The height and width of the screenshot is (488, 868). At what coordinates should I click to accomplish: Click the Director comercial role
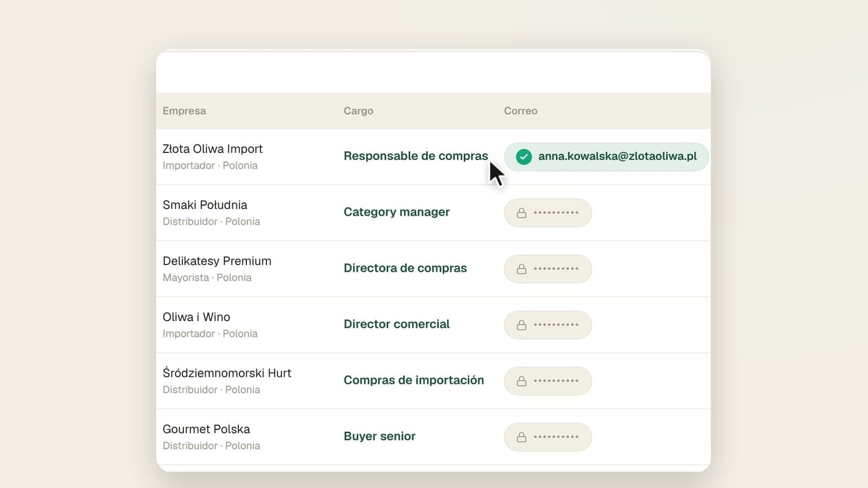tap(397, 324)
